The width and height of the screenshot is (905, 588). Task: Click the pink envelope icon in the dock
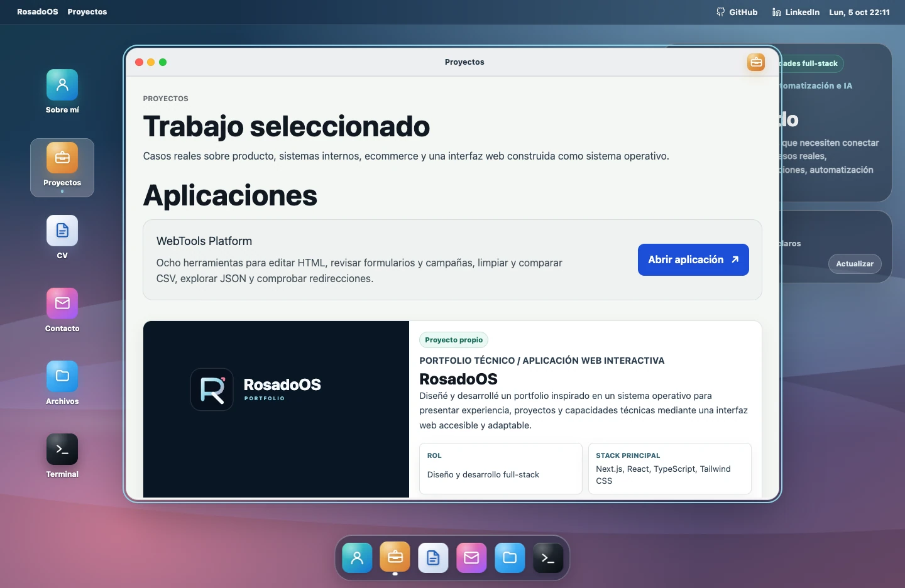click(471, 558)
